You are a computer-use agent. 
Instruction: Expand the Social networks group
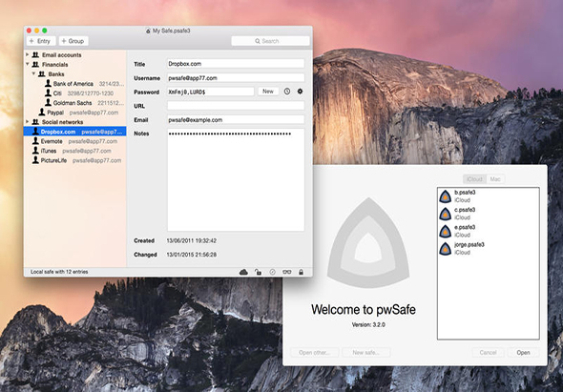[28, 122]
